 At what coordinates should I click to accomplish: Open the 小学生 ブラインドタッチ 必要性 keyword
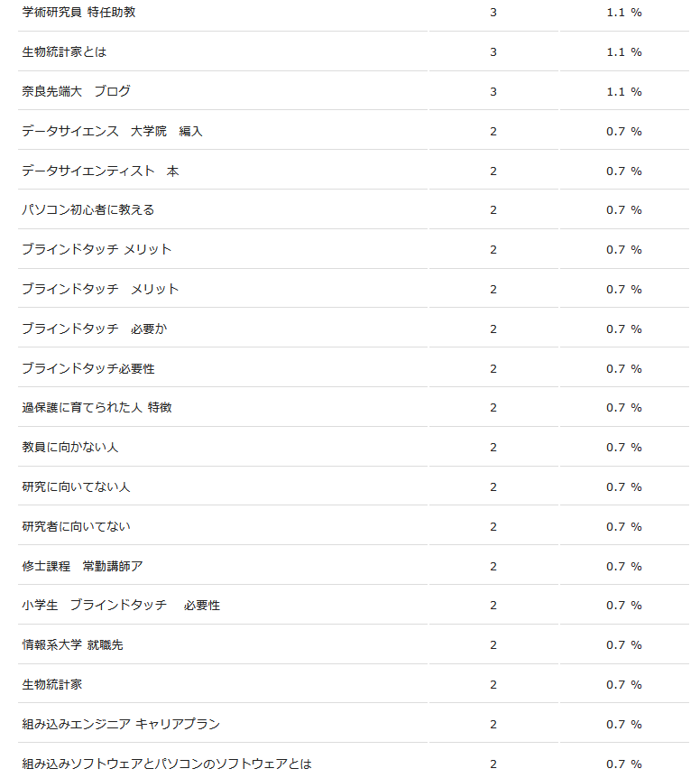point(121,606)
